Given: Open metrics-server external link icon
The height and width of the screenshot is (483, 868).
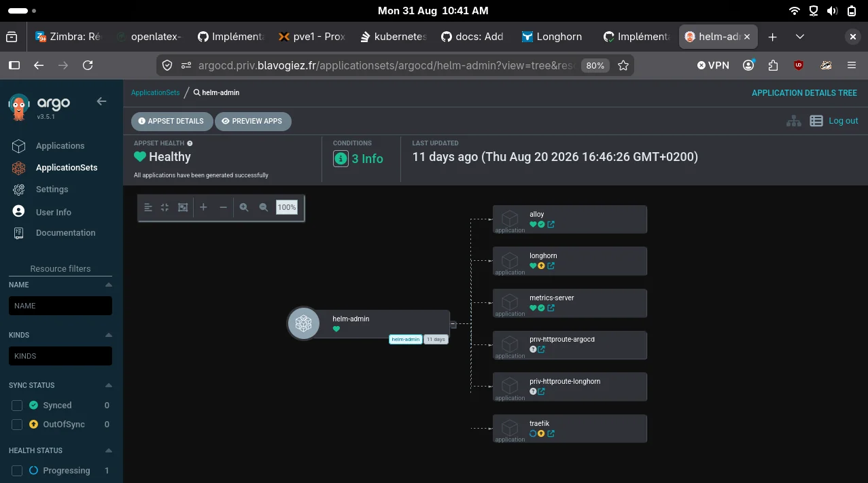Looking at the screenshot, I should click(551, 308).
